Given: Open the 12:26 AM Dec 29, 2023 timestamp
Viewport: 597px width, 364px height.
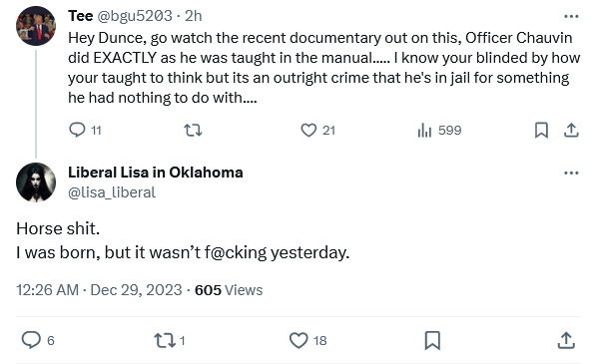Looking at the screenshot, I should (x=99, y=290).
